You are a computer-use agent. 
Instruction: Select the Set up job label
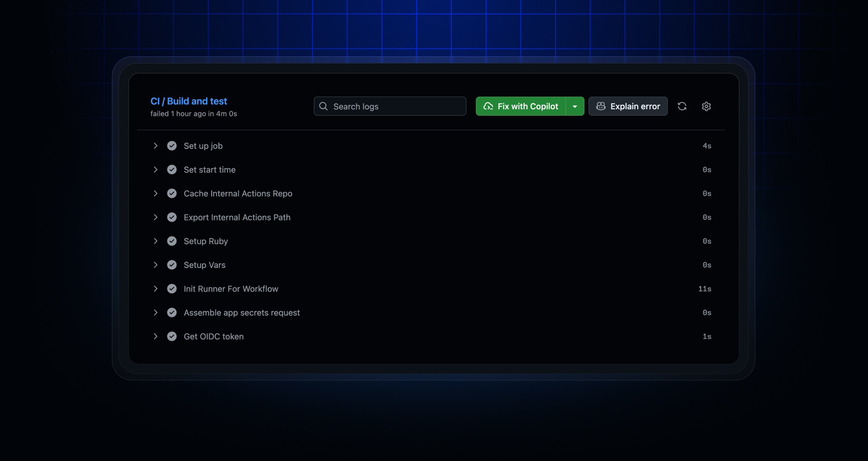point(203,146)
